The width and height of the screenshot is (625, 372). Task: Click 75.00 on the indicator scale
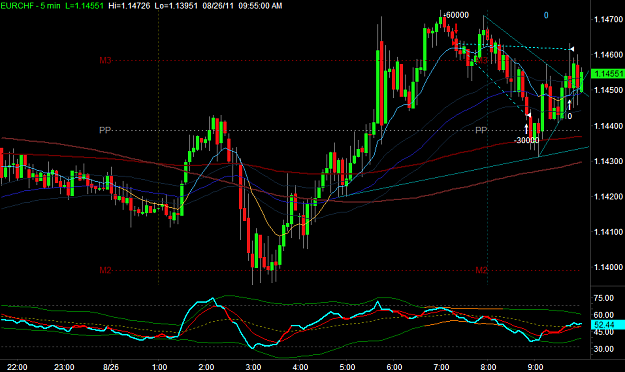point(604,298)
